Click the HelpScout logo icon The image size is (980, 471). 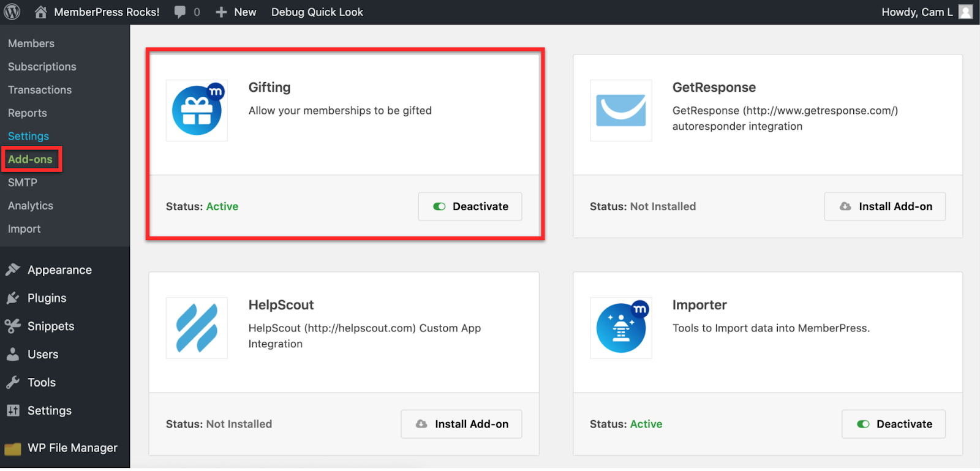[x=197, y=328]
